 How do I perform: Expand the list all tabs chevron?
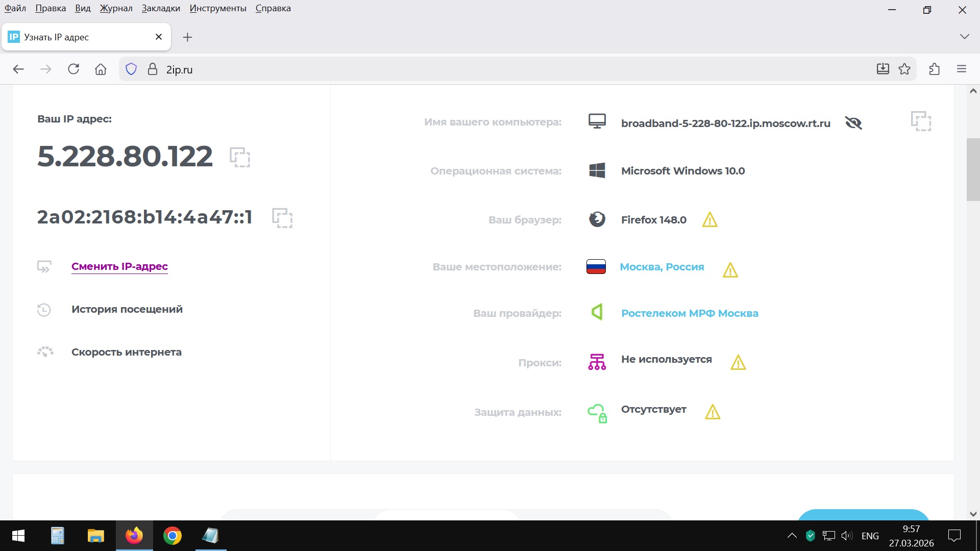(x=964, y=37)
